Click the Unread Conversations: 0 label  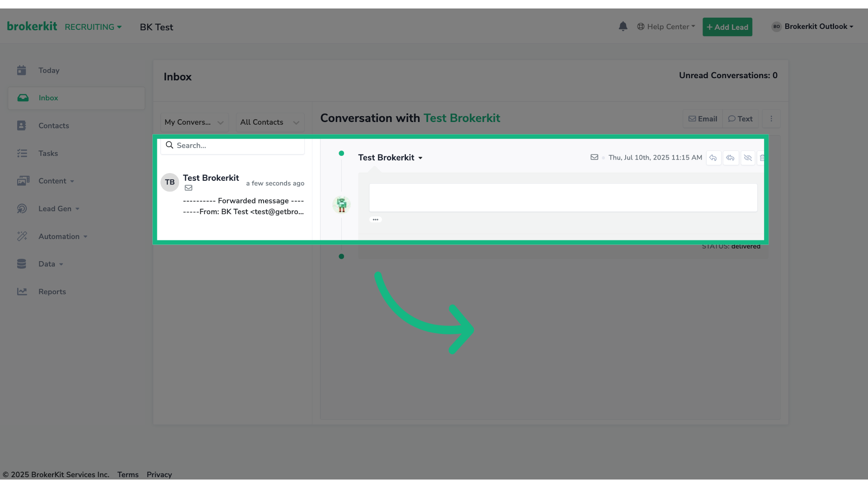[728, 75]
